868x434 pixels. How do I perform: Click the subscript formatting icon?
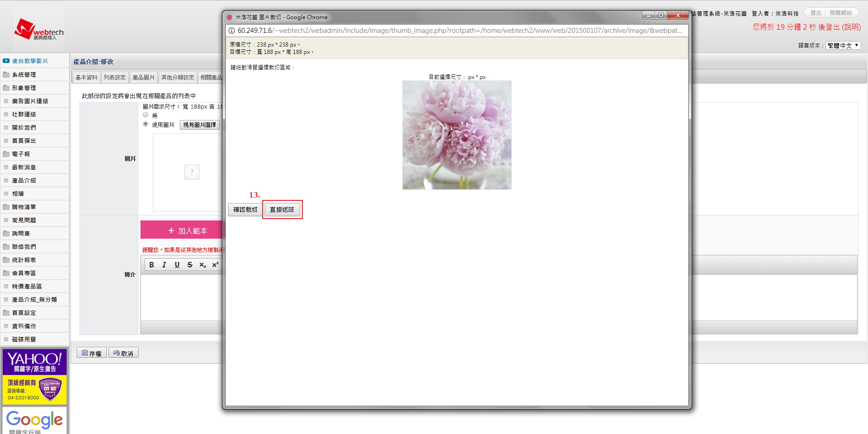point(203,265)
